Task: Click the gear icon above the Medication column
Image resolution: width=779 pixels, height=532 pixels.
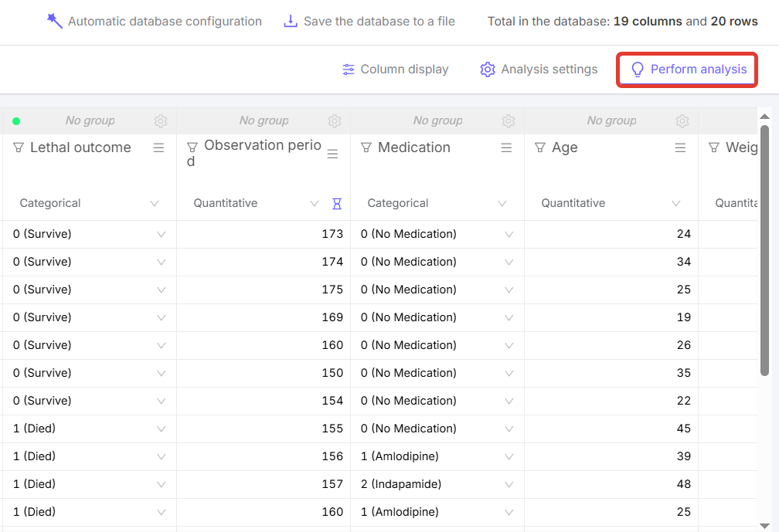Action: (509, 121)
